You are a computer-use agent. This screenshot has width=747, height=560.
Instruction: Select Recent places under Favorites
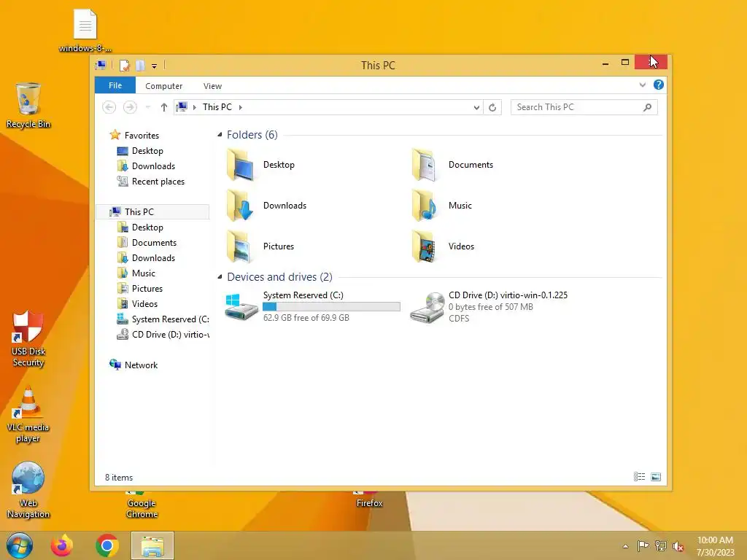(x=158, y=182)
